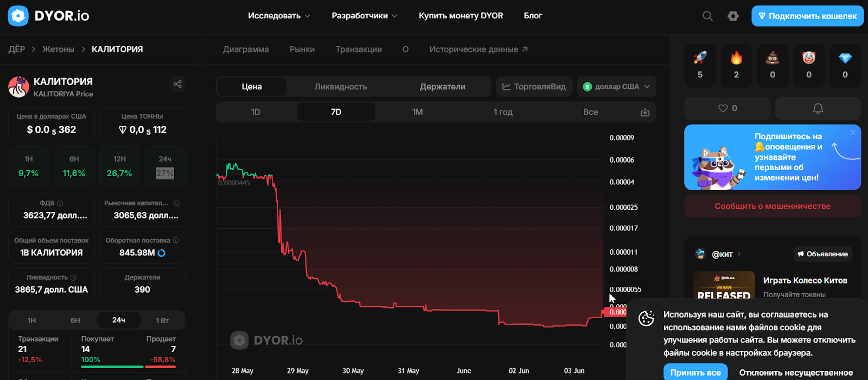This screenshot has height=380, width=868.
Task: Switch to the Рынки tab
Action: tap(302, 49)
